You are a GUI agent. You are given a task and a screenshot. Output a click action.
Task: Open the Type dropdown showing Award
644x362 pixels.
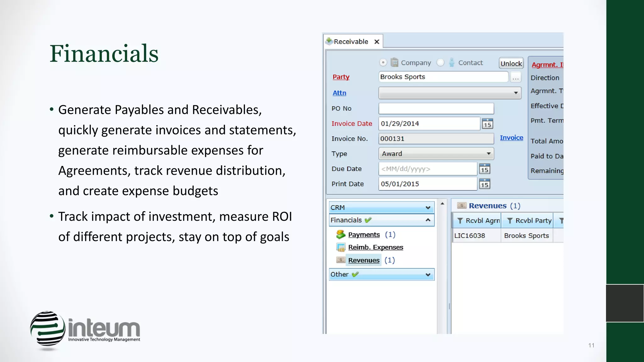[x=436, y=154]
